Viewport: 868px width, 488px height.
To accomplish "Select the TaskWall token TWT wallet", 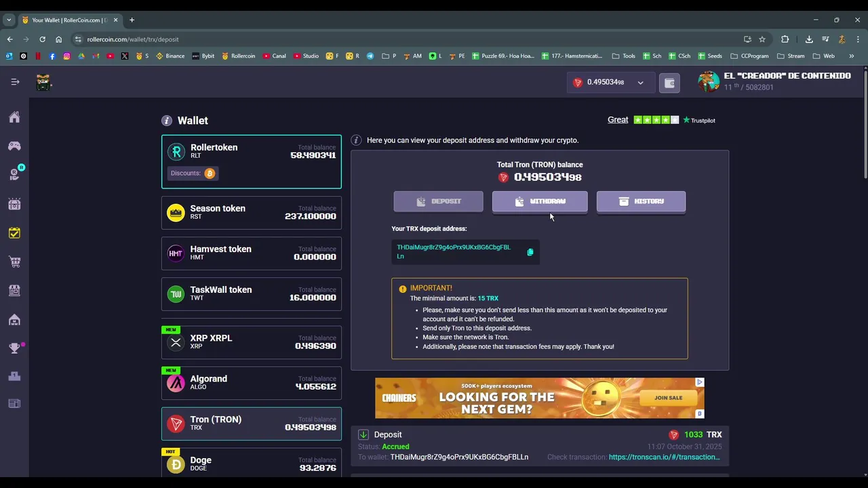I will tap(252, 294).
